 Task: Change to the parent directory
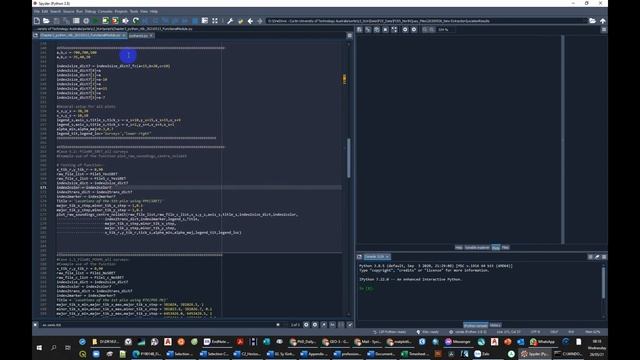(x=603, y=20)
